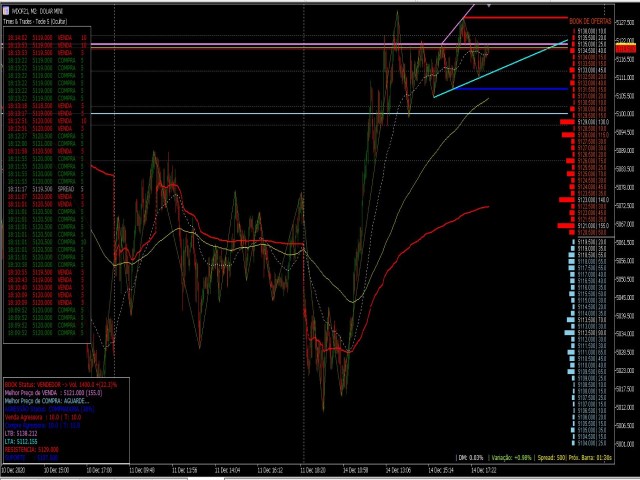Click the 5127.500 price axis label

click(x=626, y=22)
